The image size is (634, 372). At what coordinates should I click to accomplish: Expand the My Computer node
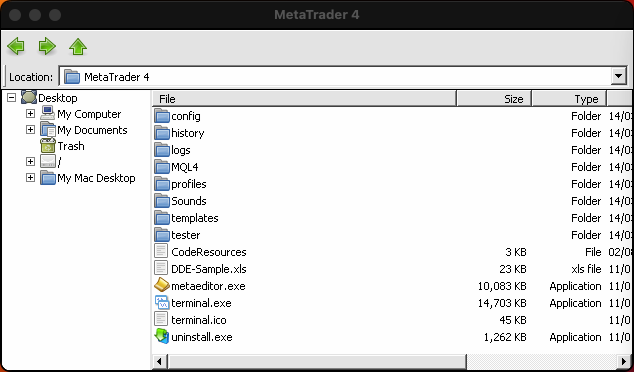point(30,114)
